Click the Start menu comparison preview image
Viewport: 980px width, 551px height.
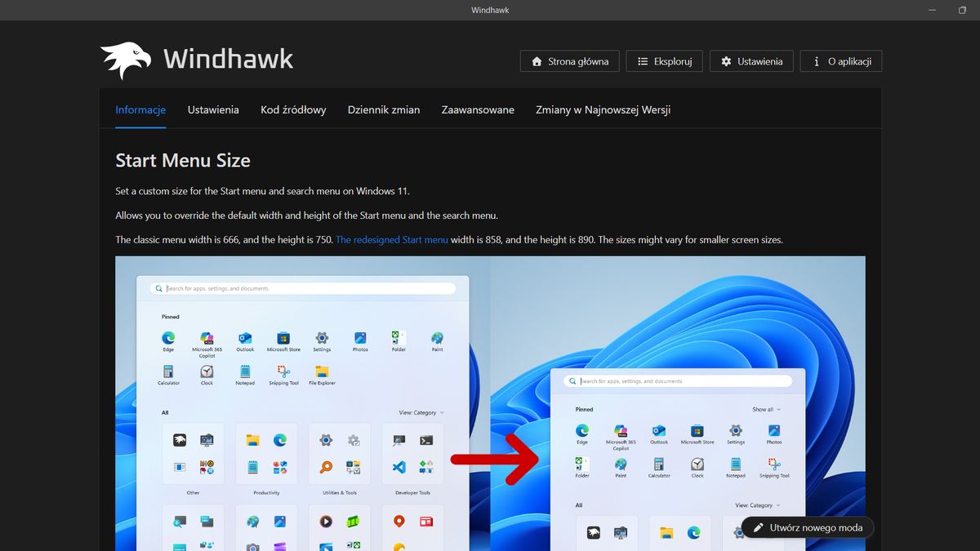pyautogui.click(x=490, y=403)
